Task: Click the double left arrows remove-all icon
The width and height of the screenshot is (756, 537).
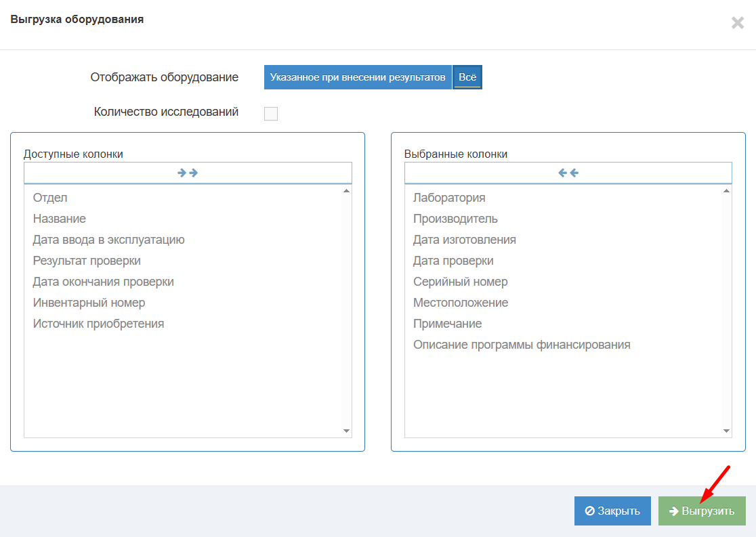Action: click(x=568, y=173)
